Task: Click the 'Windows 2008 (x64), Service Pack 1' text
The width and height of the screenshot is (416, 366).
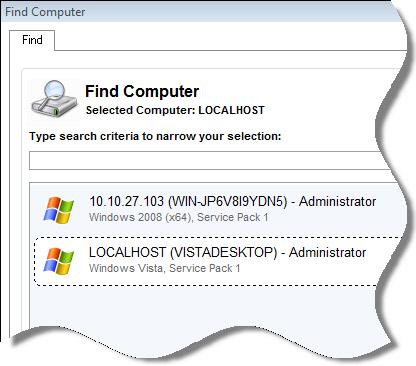Action: point(178,217)
